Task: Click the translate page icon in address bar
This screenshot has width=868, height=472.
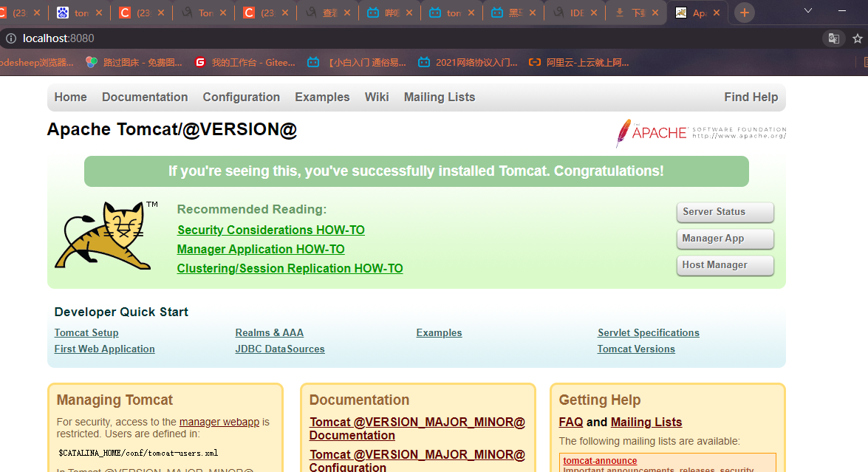Action: tap(833, 38)
